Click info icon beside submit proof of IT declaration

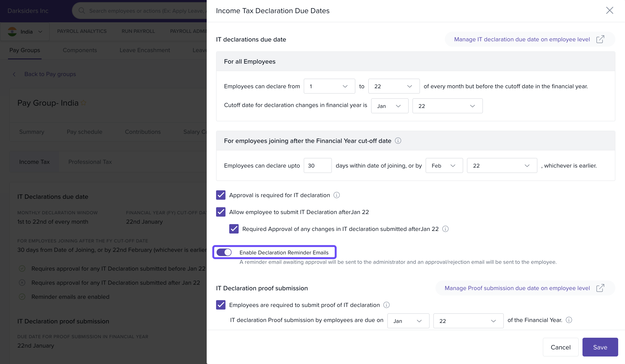[386, 305]
